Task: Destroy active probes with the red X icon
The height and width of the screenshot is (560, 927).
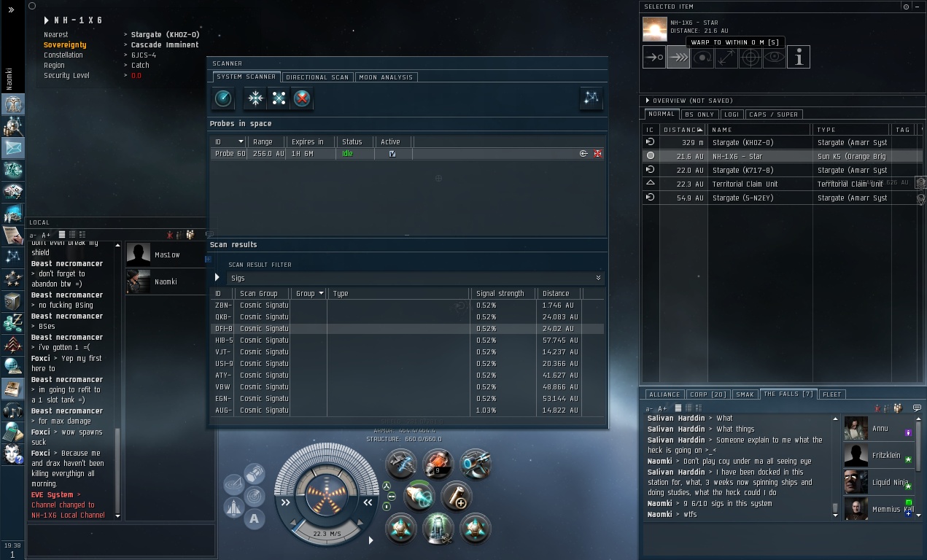Action: pos(302,98)
